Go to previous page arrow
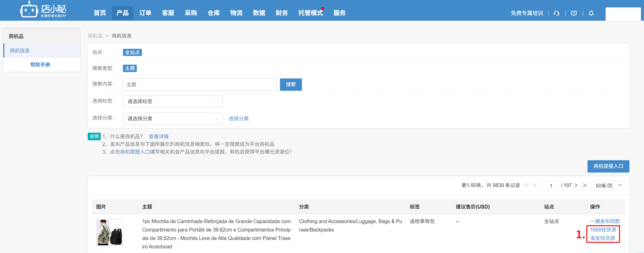644x253 pixels. pyautogui.click(x=535, y=186)
